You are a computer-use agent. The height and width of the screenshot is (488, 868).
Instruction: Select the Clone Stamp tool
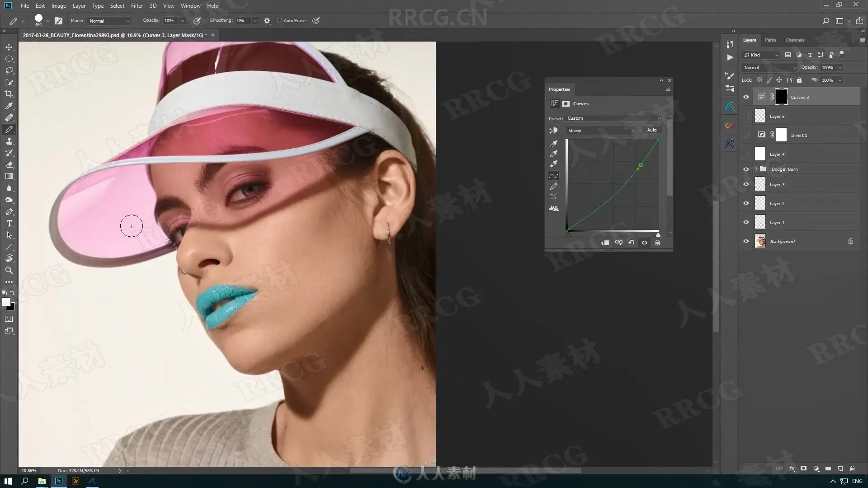coord(9,141)
